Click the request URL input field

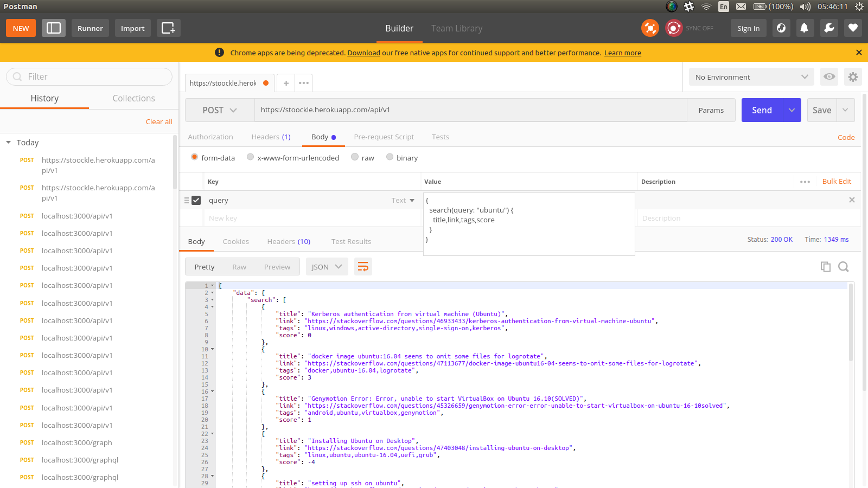(471, 110)
